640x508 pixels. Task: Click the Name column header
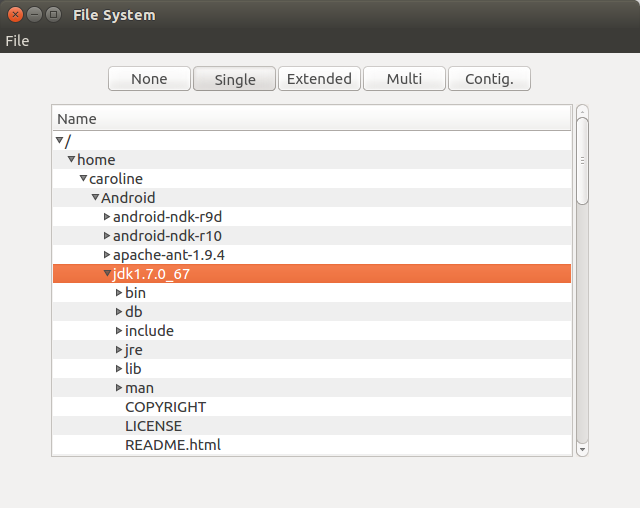[x=311, y=119]
